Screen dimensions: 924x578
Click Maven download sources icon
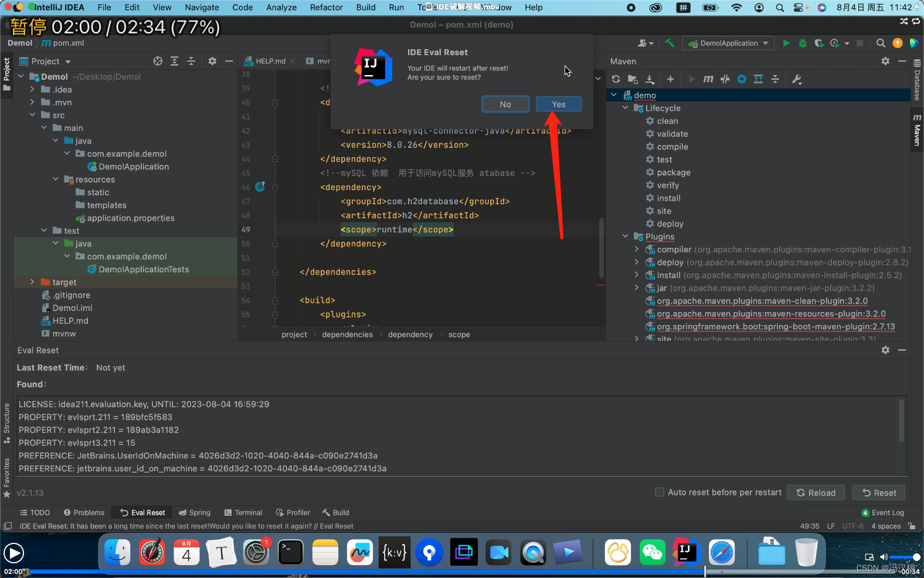click(650, 79)
